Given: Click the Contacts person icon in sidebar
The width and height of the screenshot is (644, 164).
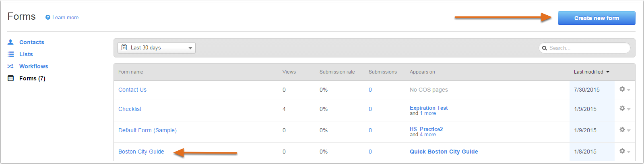Looking at the screenshot, I should 10,42.
